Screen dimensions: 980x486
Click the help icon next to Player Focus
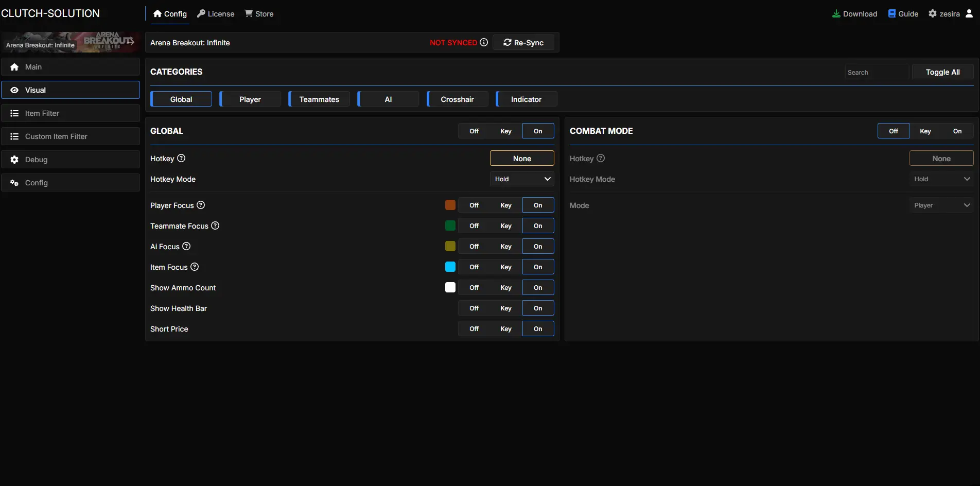(201, 205)
